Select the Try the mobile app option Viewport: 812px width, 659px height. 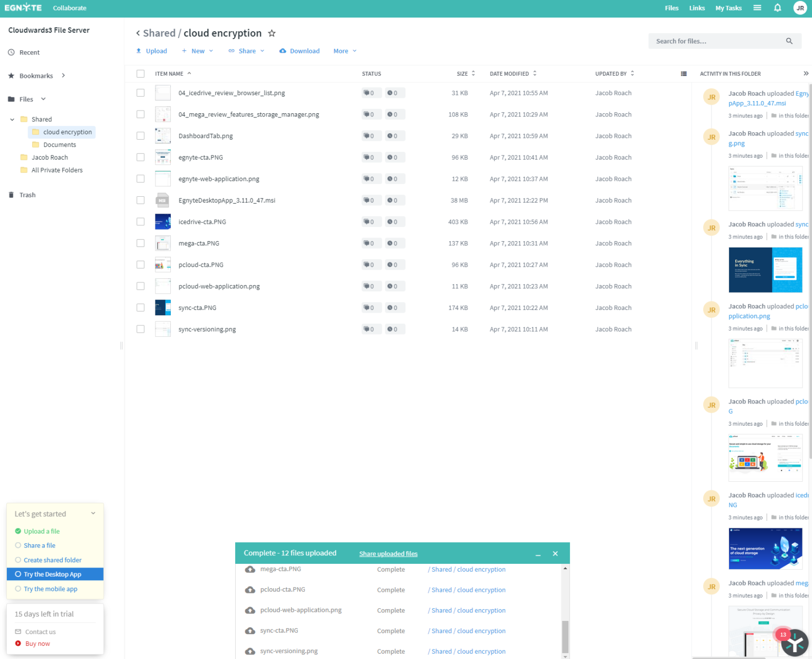coord(50,589)
